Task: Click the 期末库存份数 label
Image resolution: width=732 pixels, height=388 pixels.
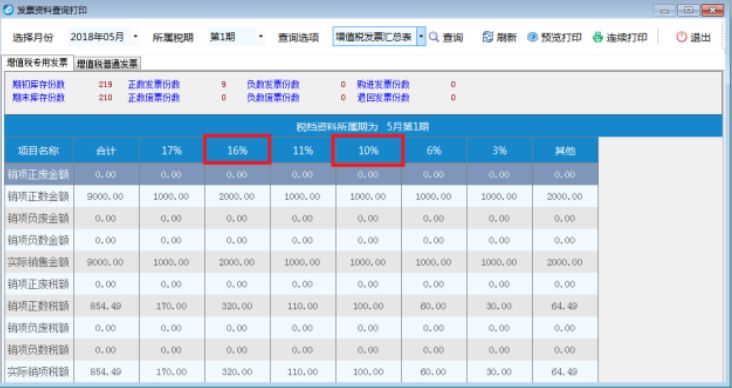Action: coord(39,98)
